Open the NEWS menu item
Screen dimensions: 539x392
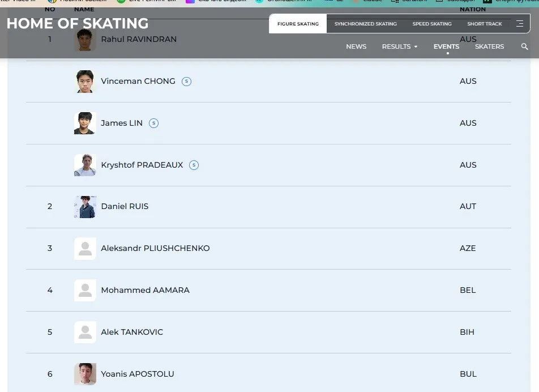point(356,46)
